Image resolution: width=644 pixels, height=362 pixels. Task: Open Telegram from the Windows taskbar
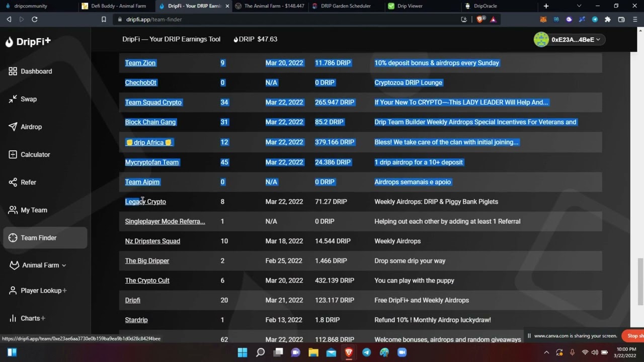(367, 352)
